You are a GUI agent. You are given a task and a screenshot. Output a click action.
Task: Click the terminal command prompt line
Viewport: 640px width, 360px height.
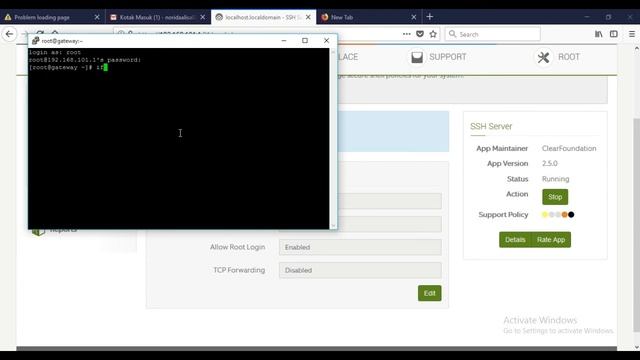point(68,68)
